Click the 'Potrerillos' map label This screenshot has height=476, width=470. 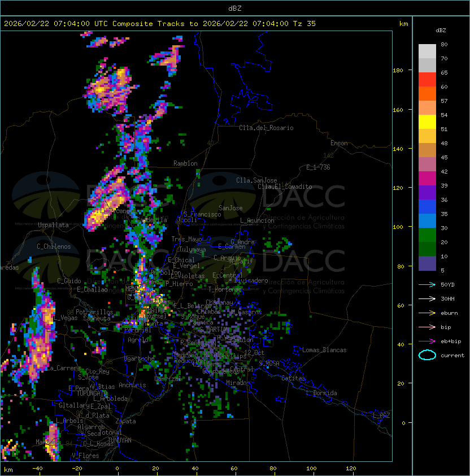click(x=94, y=312)
